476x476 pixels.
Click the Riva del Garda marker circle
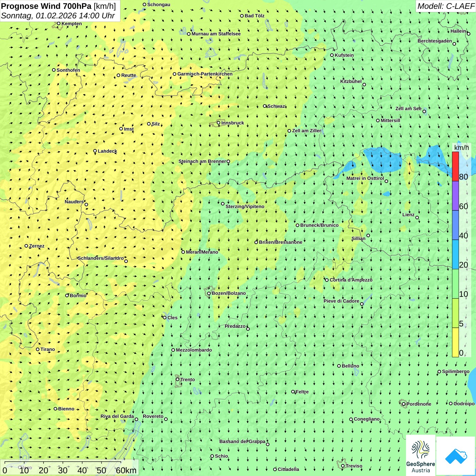136,419
